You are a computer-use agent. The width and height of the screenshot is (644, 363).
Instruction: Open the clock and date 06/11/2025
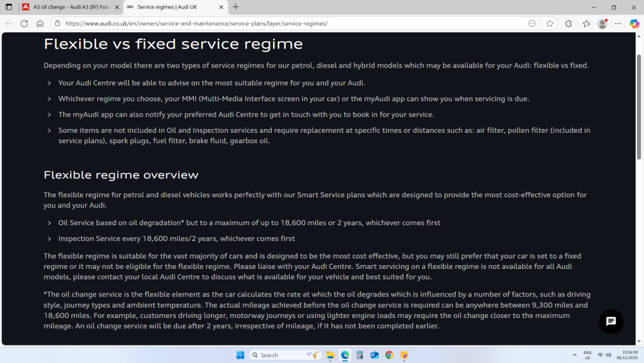[x=627, y=355]
